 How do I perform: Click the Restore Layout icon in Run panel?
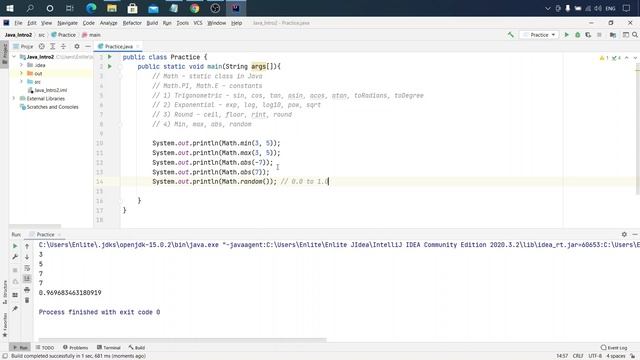point(15,295)
